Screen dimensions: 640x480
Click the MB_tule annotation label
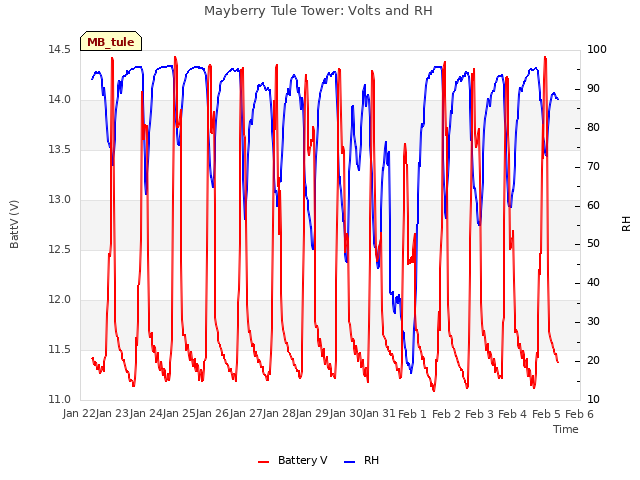111,41
